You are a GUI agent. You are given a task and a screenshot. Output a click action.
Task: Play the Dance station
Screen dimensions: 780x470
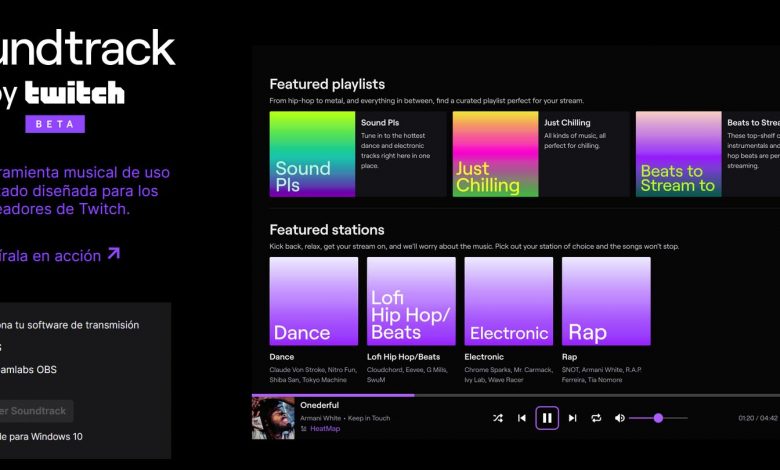[x=313, y=301]
